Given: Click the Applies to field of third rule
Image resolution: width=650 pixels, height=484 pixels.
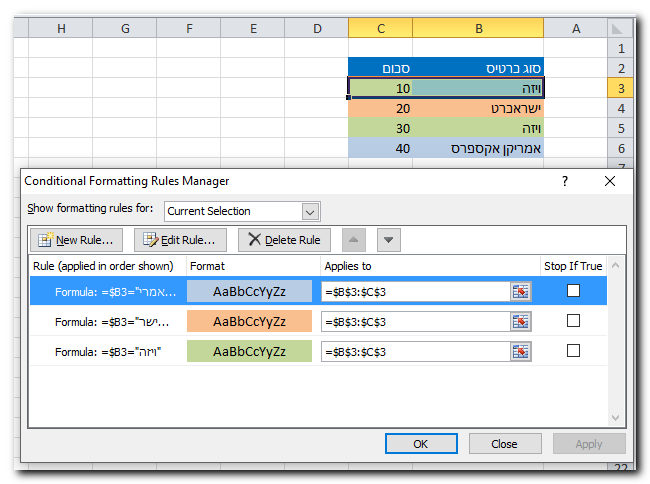Looking at the screenshot, I should [x=414, y=351].
